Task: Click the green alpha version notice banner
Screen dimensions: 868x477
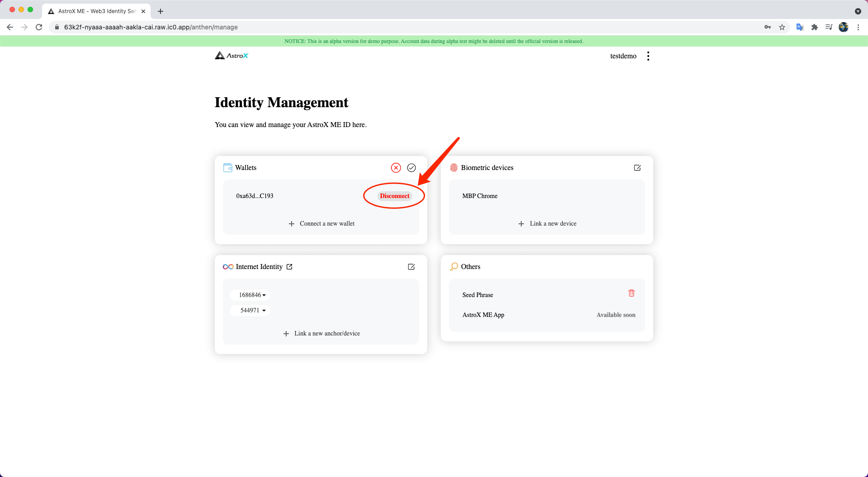Action: click(434, 41)
